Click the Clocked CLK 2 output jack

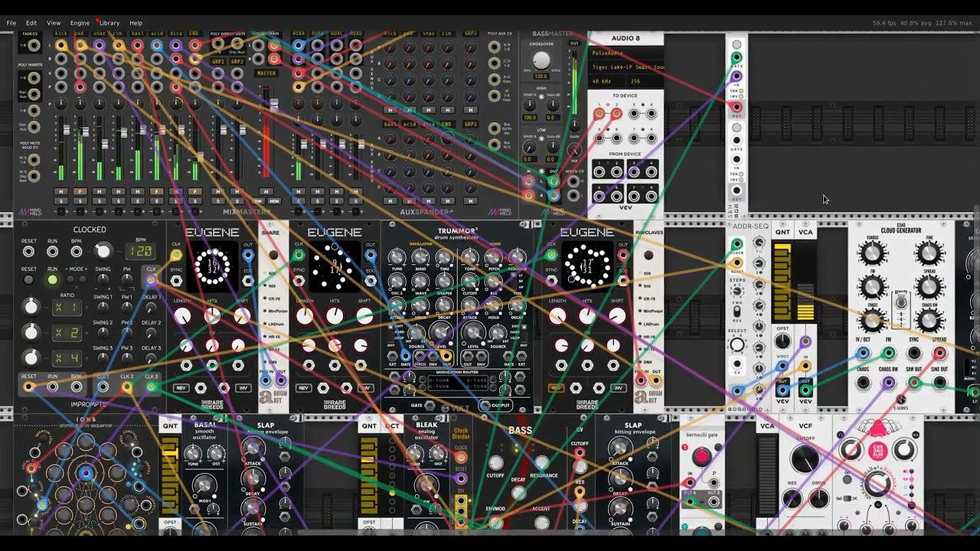point(127,387)
